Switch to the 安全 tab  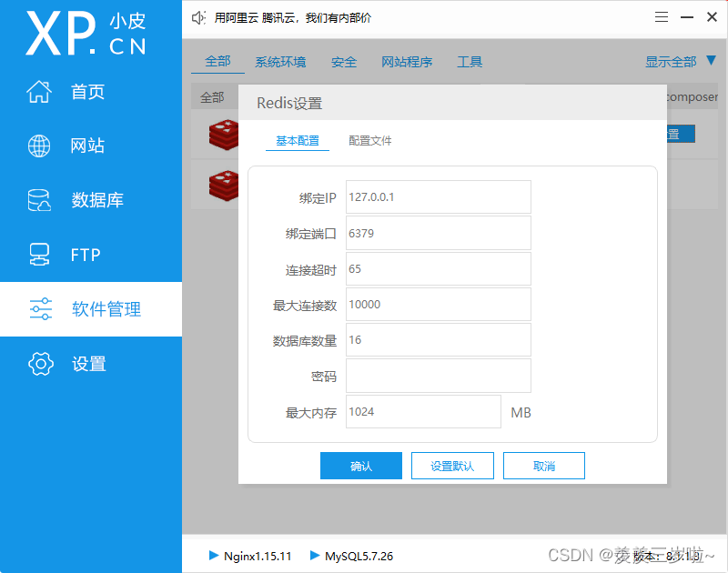(x=344, y=62)
